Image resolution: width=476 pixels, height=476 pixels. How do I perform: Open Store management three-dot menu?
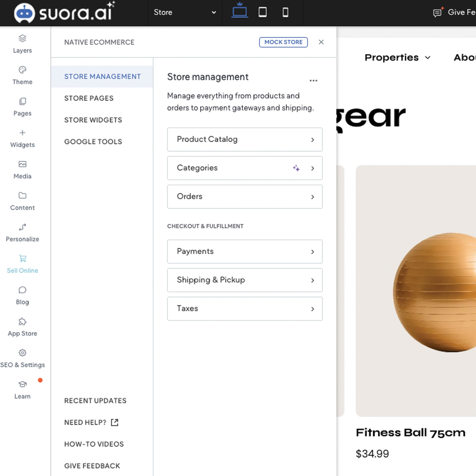click(313, 81)
